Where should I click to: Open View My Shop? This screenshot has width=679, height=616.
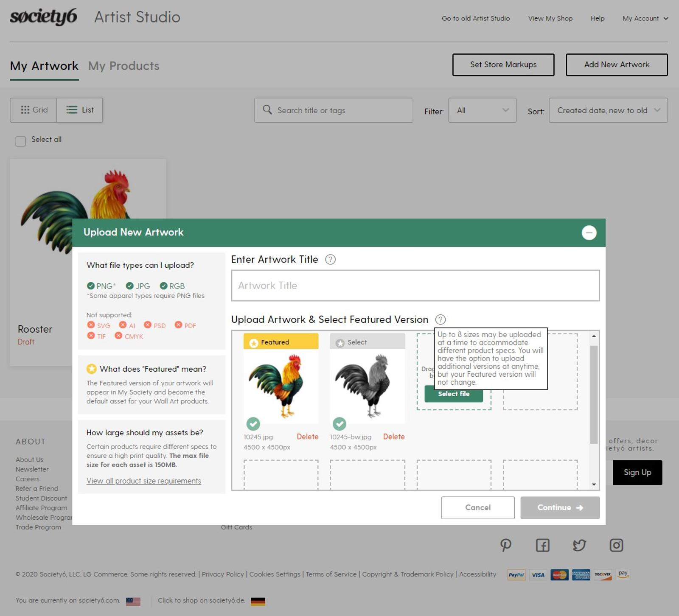[x=550, y=18]
